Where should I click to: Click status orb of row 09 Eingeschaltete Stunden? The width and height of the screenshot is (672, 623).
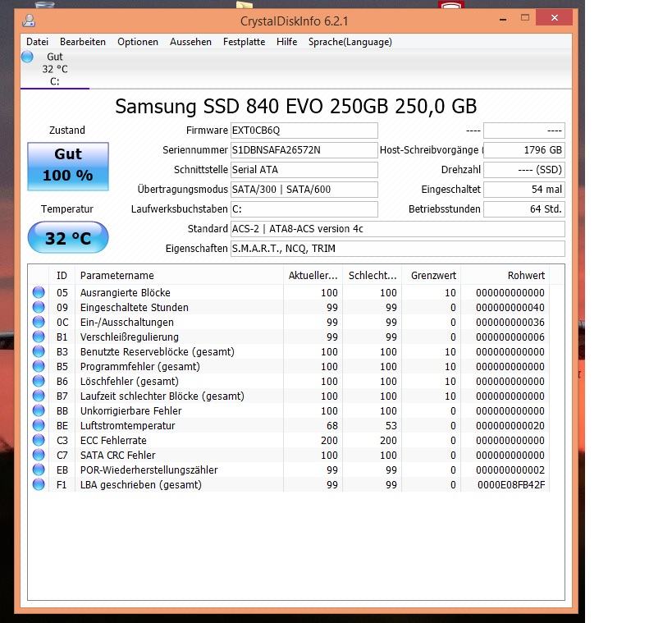pos(39,307)
